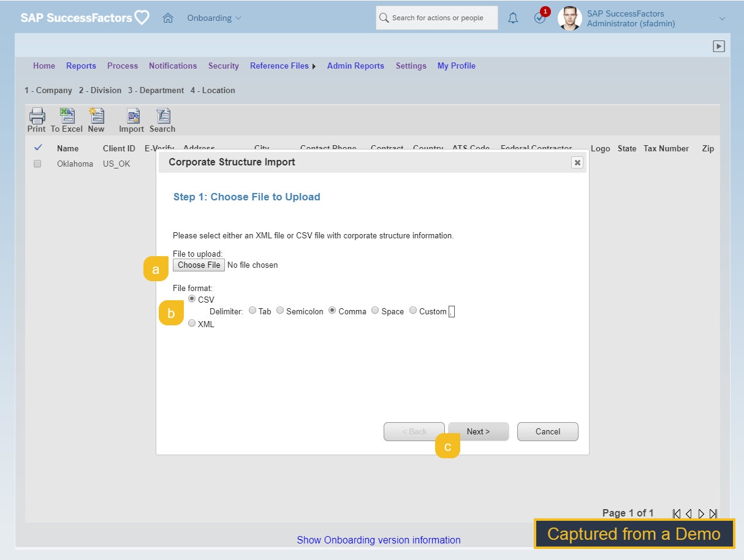Open the notifications bell
Screen dimensions: 744x560
click(x=513, y=18)
